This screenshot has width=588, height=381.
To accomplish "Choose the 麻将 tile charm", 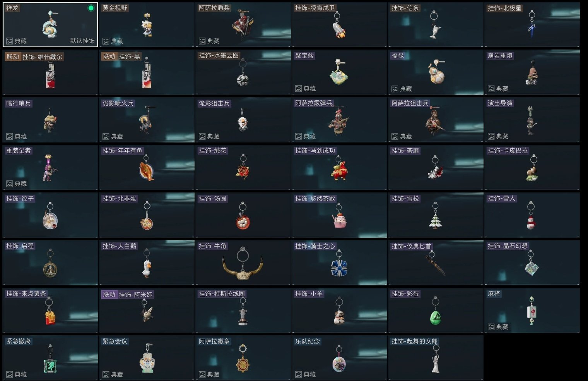I will click(532, 311).
